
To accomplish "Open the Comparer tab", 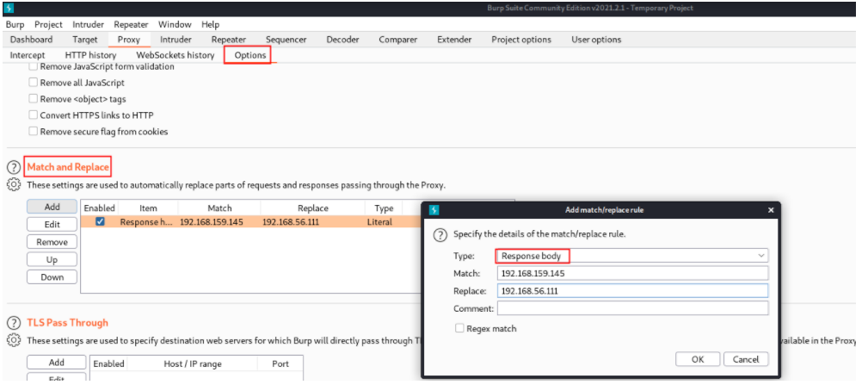I will (x=398, y=40).
